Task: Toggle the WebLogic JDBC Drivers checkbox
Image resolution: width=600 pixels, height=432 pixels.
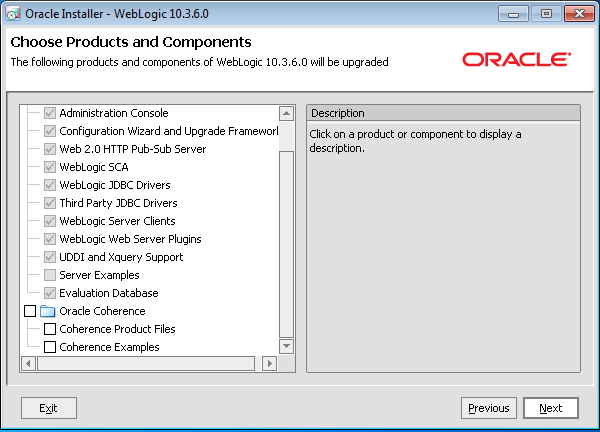Action: (x=50, y=185)
